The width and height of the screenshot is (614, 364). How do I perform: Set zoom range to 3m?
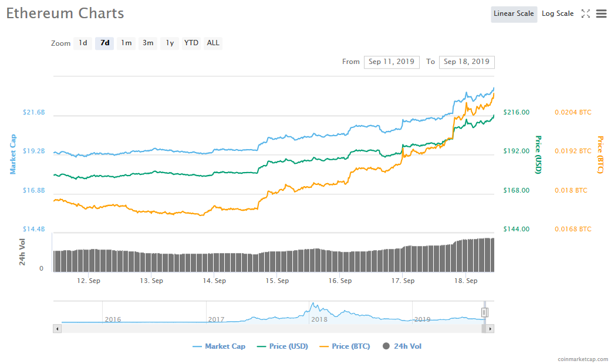click(148, 43)
